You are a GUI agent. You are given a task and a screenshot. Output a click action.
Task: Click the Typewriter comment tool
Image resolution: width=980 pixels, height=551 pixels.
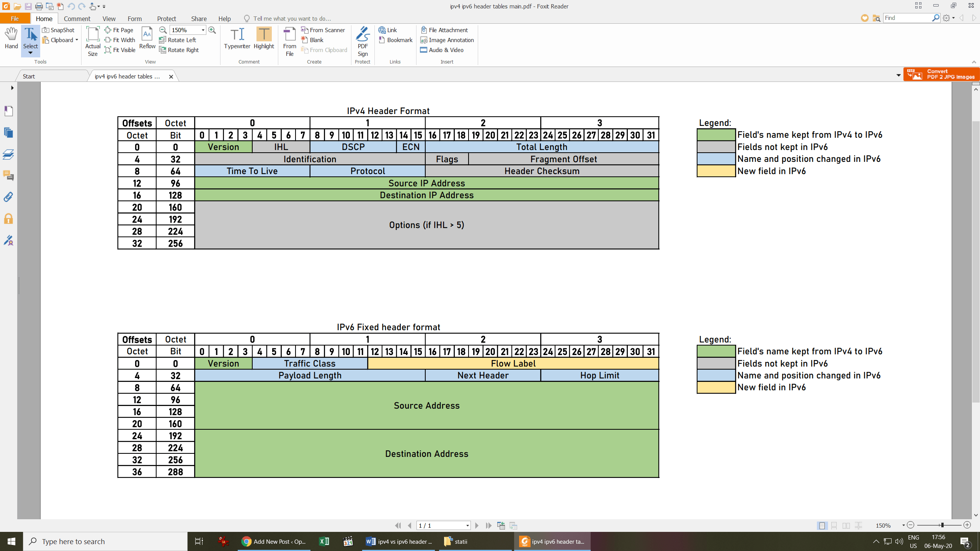click(x=237, y=38)
